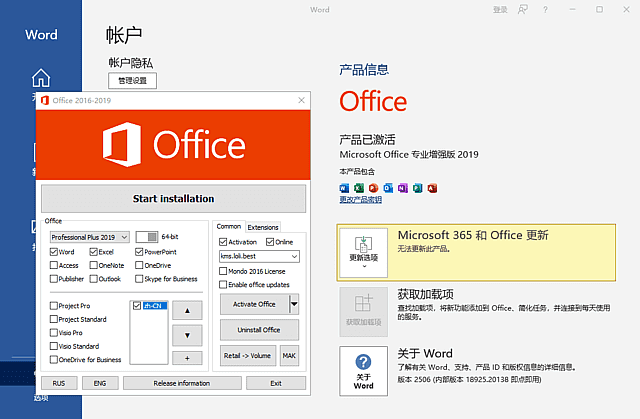
Task: Switch to the Common tab
Action: point(229,226)
